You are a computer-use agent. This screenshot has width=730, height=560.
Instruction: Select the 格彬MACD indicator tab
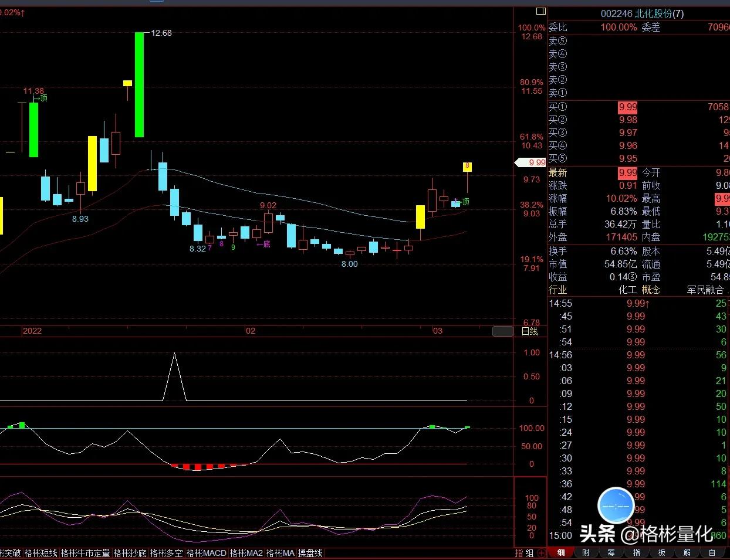(206, 553)
